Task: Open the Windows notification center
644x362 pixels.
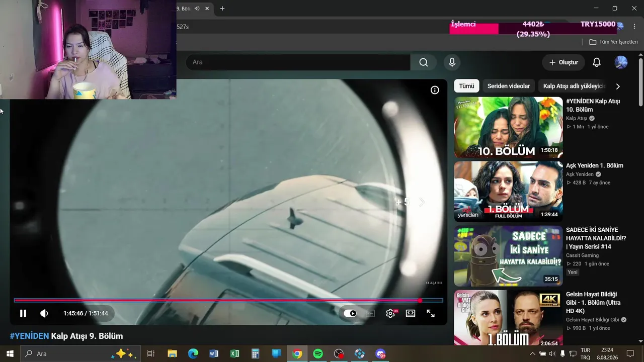Action: [x=630, y=353]
